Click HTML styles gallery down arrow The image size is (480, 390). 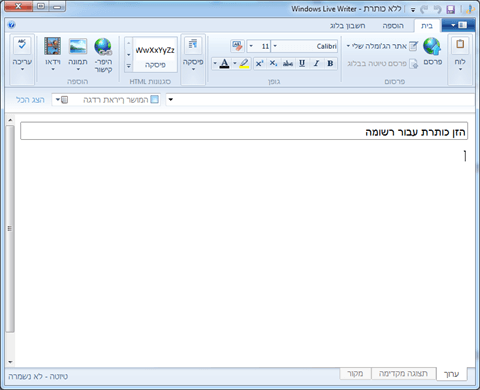pyautogui.click(x=128, y=55)
